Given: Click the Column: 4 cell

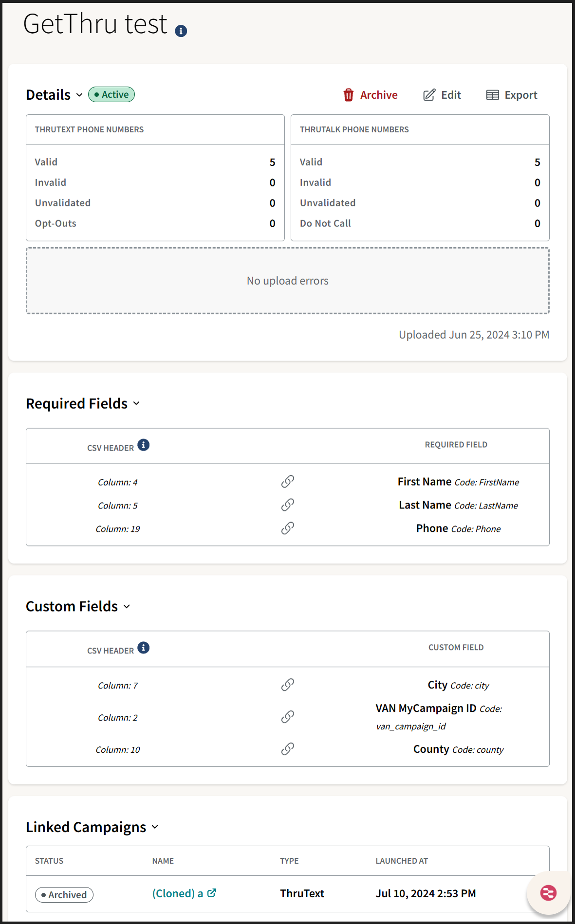Looking at the screenshot, I should [118, 482].
